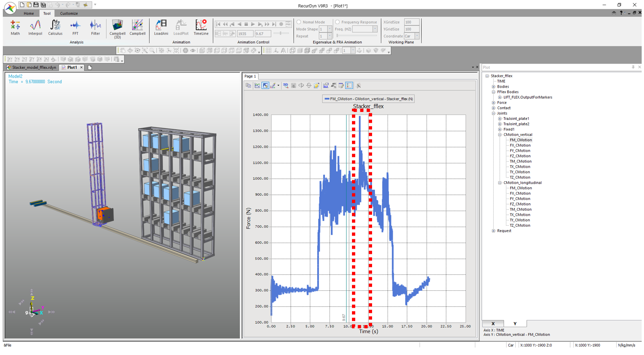Close the Plot1 document tab
Image resolution: width=644 pixels, height=355 pixels.
(x=81, y=67)
